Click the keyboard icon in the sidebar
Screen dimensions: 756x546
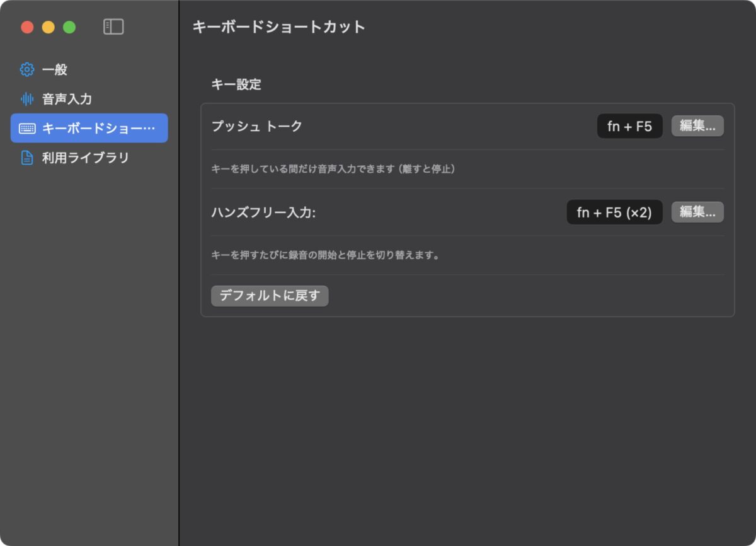click(27, 129)
